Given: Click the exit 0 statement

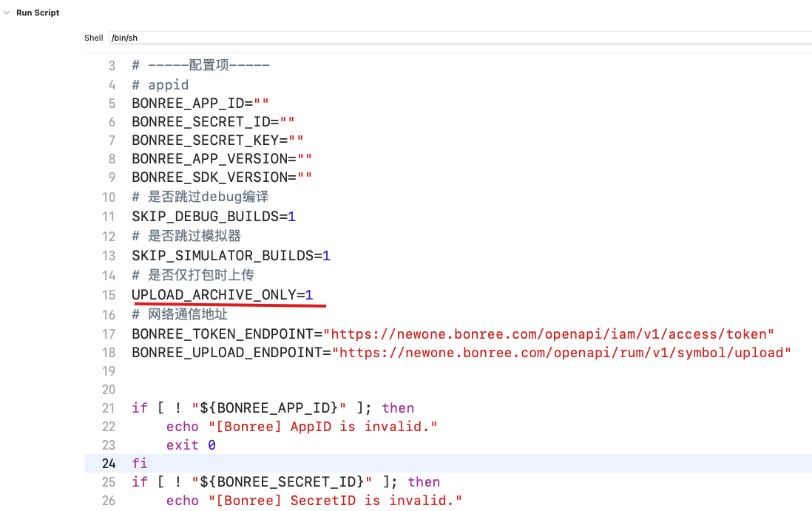Looking at the screenshot, I should [191, 445].
